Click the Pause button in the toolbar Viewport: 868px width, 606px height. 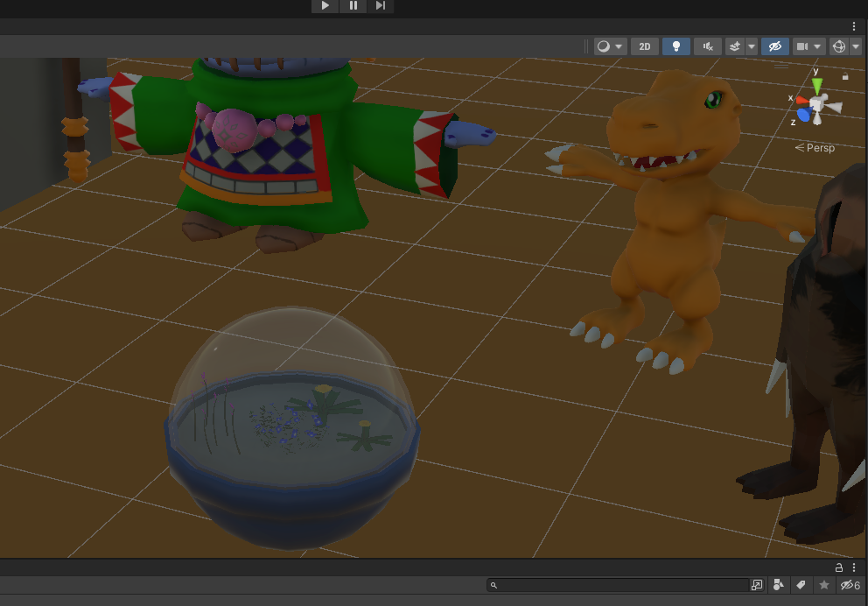tap(353, 5)
